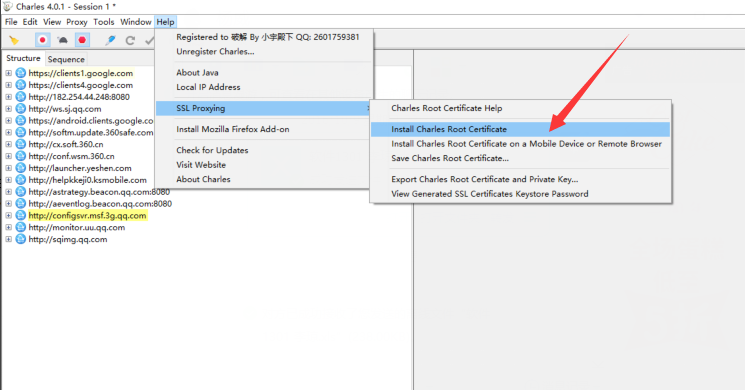Click globe icon for clients1.google.com
This screenshot has height=390, width=745.
coord(20,73)
